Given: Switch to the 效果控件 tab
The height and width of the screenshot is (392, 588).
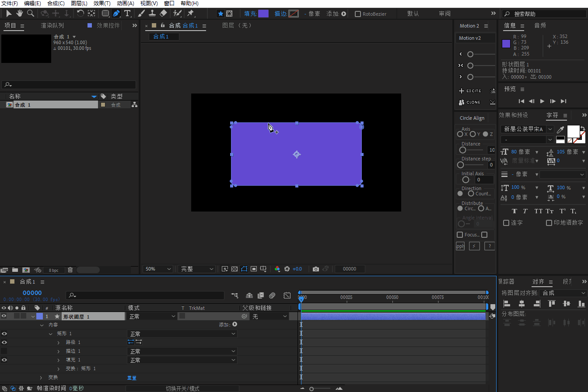Looking at the screenshot, I should tap(108, 25).
